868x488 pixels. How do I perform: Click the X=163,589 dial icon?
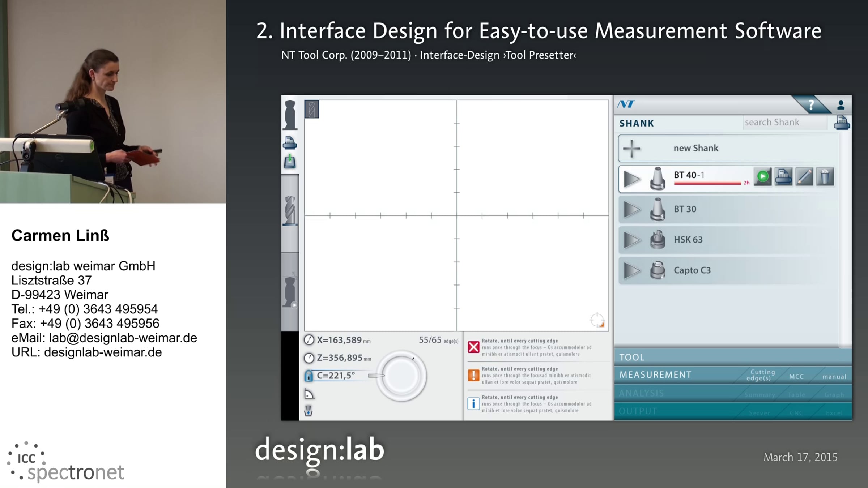[x=309, y=340]
